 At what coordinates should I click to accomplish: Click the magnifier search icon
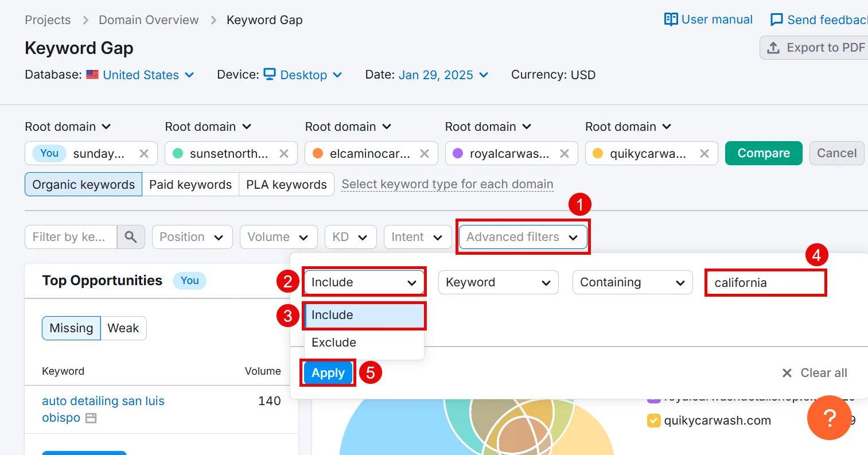(131, 237)
